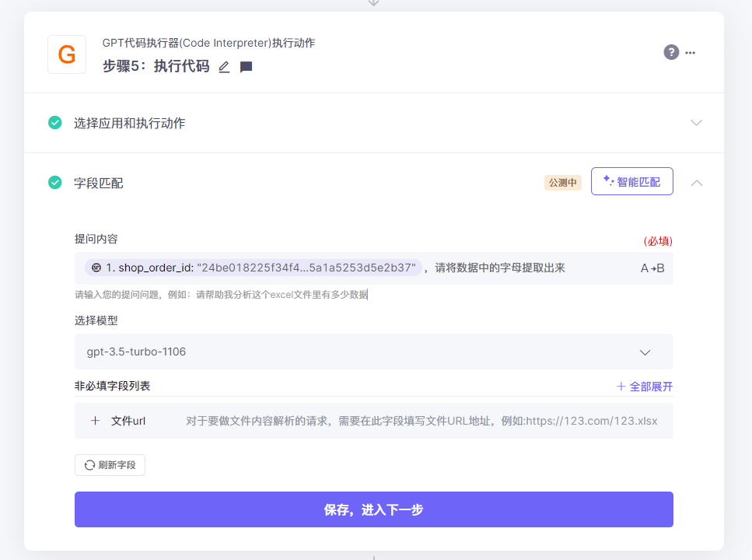This screenshot has width=752, height=560.
Task: Click the 全部展开 link
Action: pyautogui.click(x=645, y=387)
